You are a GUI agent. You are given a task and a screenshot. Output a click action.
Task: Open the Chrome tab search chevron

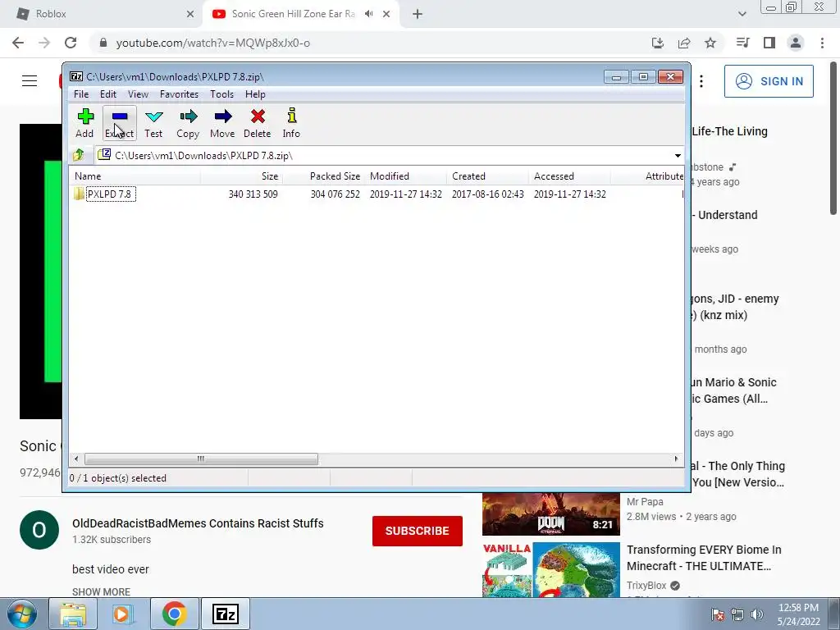(742, 14)
